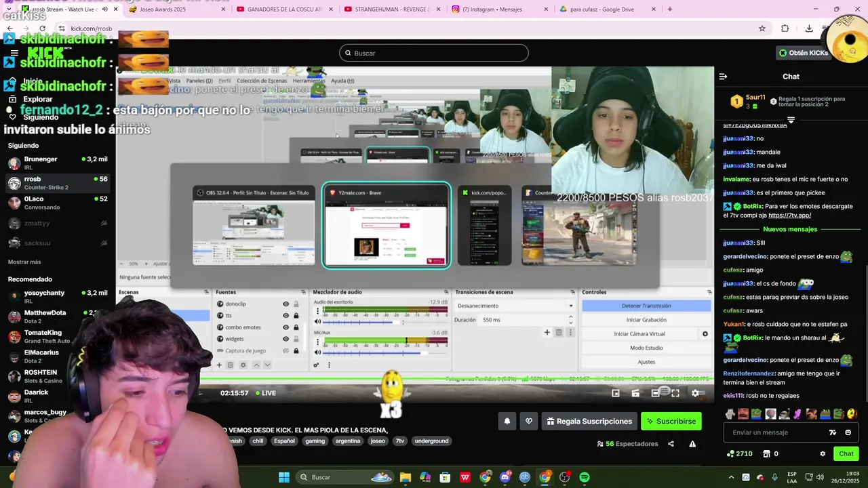The width and height of the screenshot is (868, 488).
Task: Add a new scene transition plus icon
Action: pyautogui.click(x=547, y=332)
